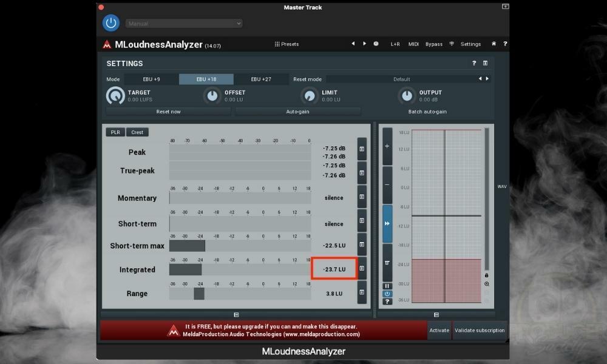Toggle the PLR meter button
The image size is (607, 364).
tap(115, 132)
